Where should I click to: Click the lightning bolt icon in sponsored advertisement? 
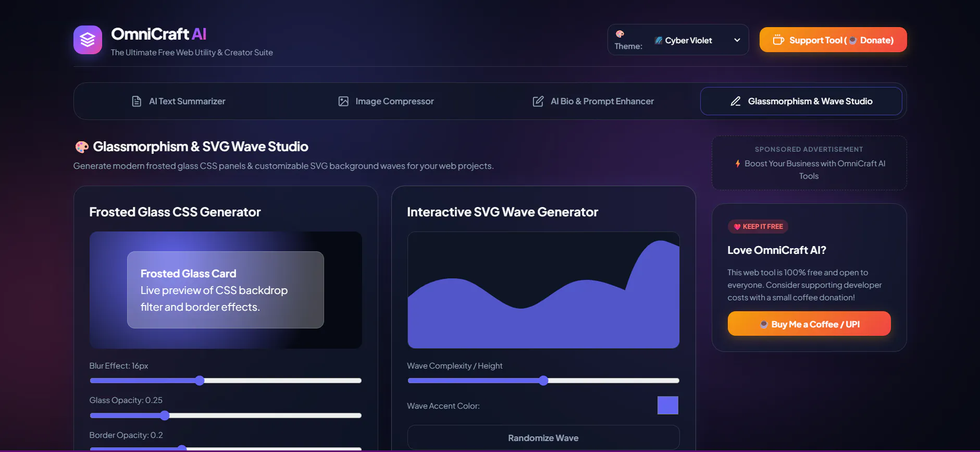pos(738,164)
